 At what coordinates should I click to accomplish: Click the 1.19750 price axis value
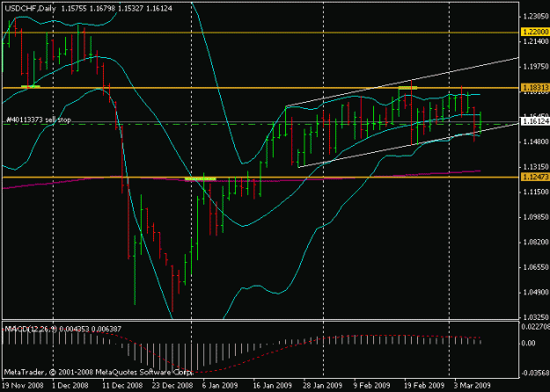pos(535,67)
